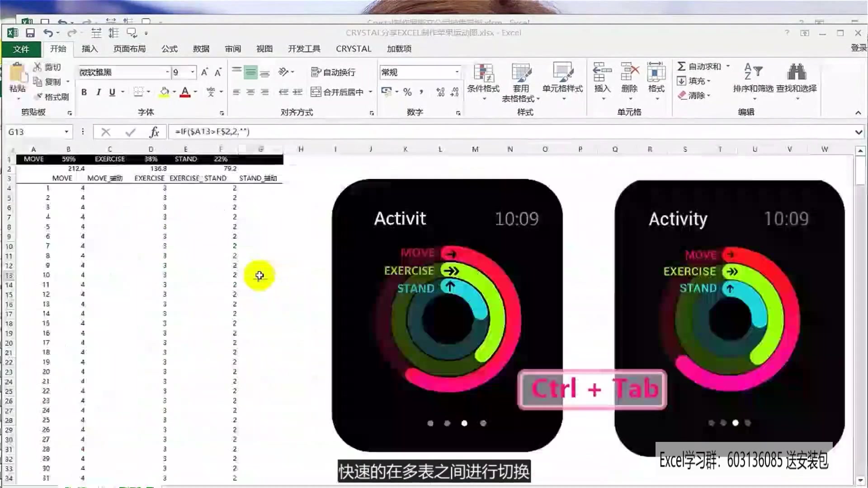Open the font size dropdown
The image size is (868, 488).
[x=192, y=72]
